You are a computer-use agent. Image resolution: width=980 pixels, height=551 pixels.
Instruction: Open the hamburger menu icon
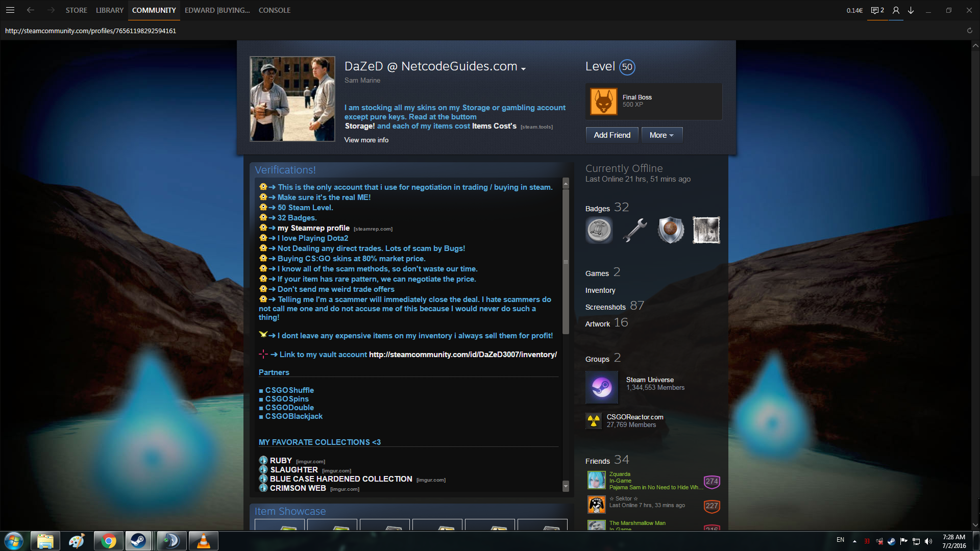click(x=10, y=10)
